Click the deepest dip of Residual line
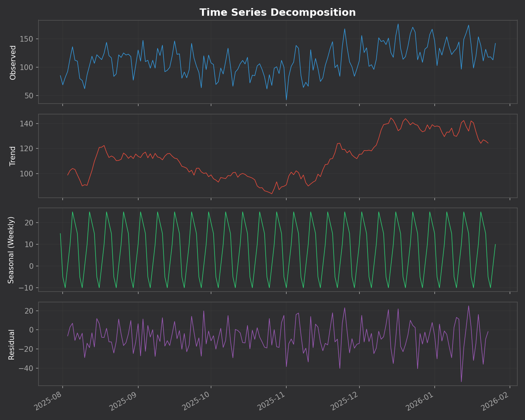The height and width of the screenshot is (420, 525). pyautogui.click(x=461, y=381)
